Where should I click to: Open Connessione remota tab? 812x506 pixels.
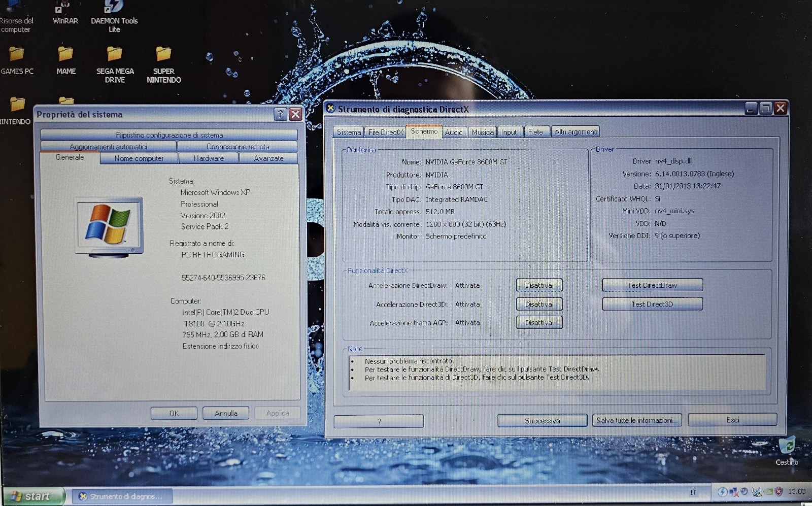[238, 147]
